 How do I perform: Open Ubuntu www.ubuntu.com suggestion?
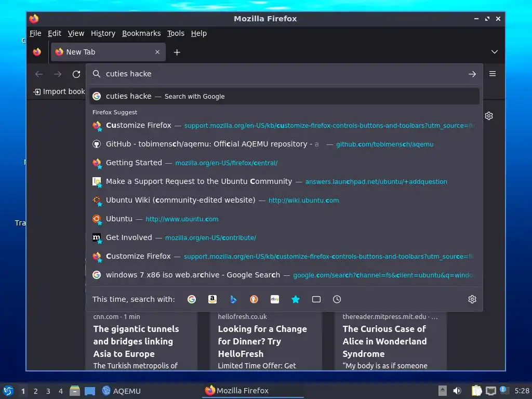284,219
